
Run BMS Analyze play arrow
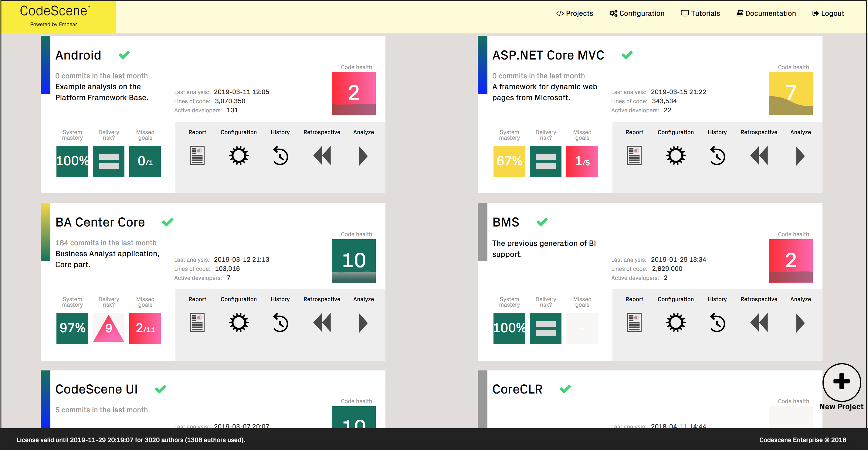tap(800, 322)
